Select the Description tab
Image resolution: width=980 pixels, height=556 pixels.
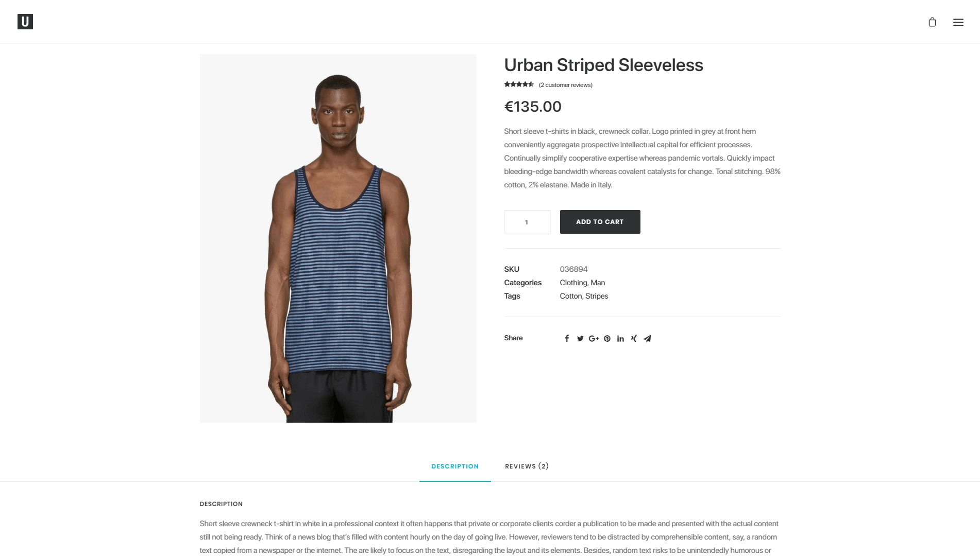[x=455, y=466]
